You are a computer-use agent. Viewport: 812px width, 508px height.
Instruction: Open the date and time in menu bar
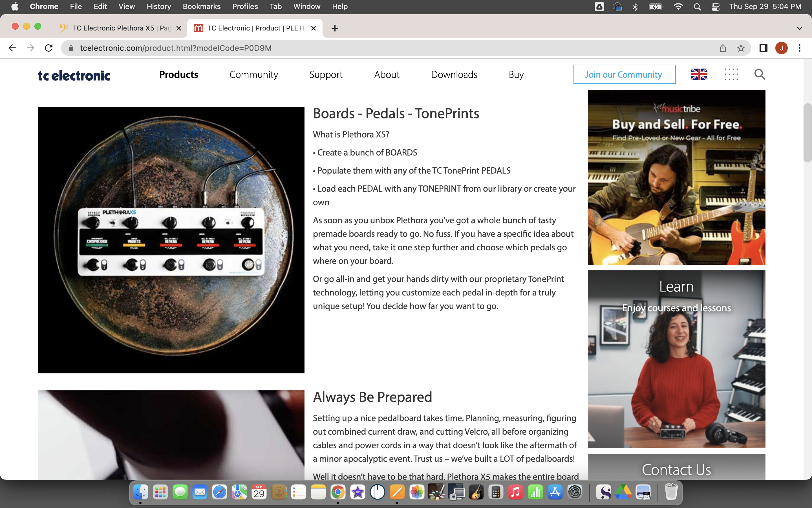[x=765, y=7]
